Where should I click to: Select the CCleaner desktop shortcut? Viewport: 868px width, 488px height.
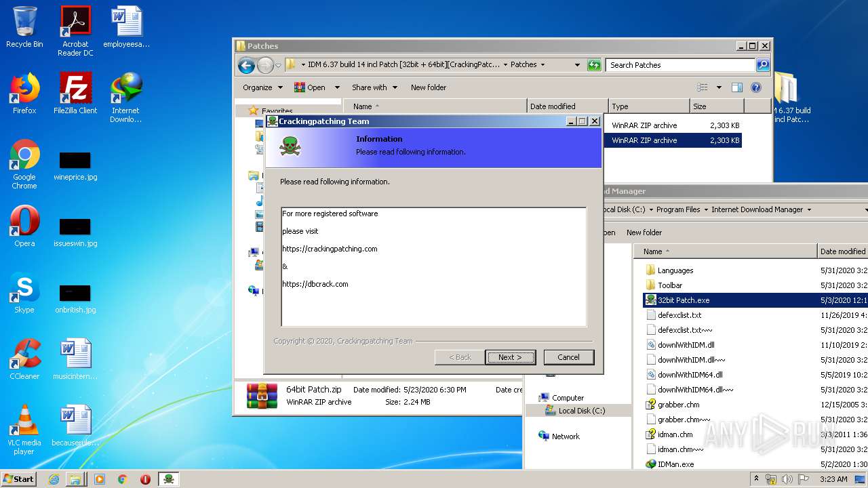point(24,359)
